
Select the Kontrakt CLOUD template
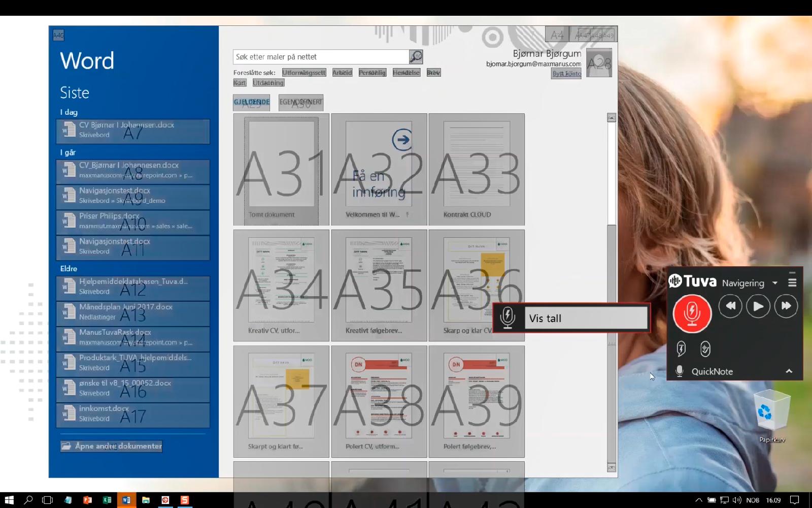point(477,169)
